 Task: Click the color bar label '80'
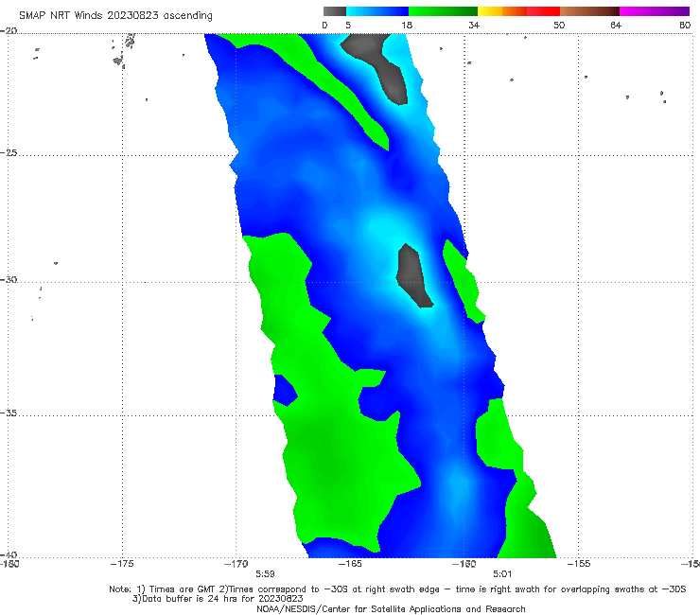pos(685,25)
